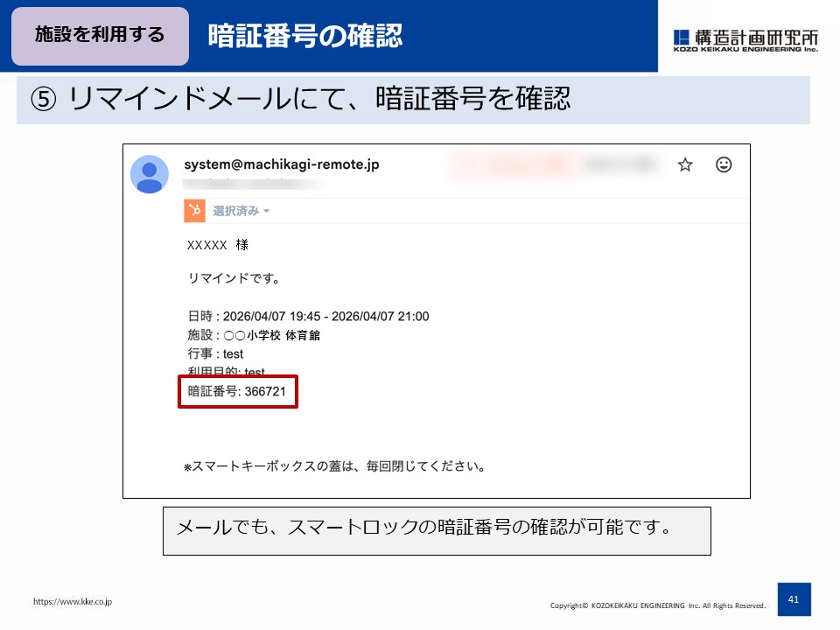Viewport: 840px width, 630px height.
Task: Click the smiley emoji reaction icon
Action: (724, 164)
